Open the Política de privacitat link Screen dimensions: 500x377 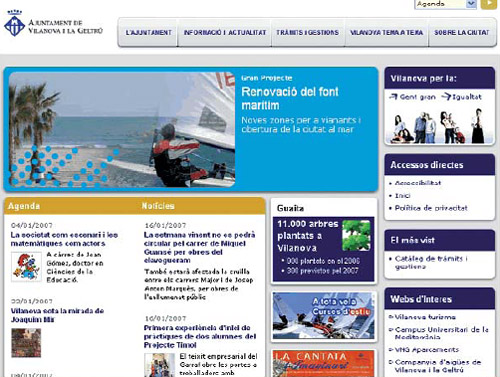(x=431, y=208)
